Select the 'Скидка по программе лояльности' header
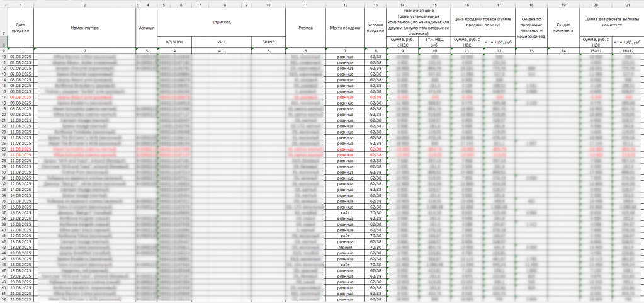 coord(531,28)
